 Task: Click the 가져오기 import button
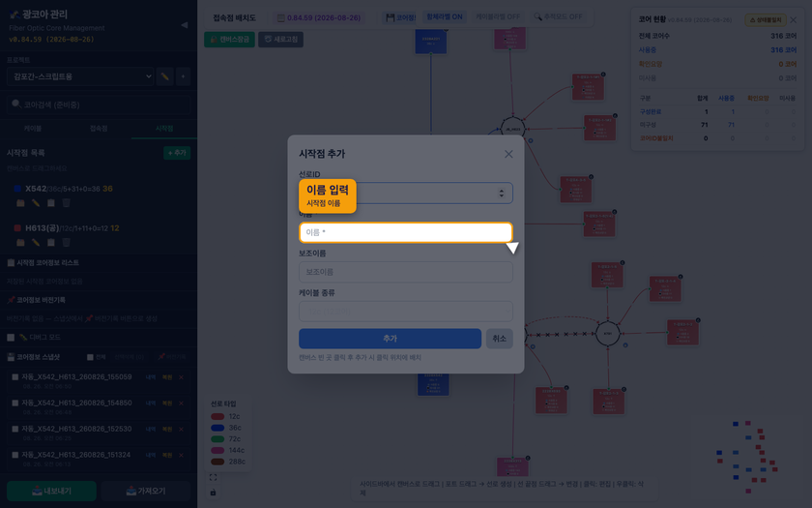click(x=146, y=491)
